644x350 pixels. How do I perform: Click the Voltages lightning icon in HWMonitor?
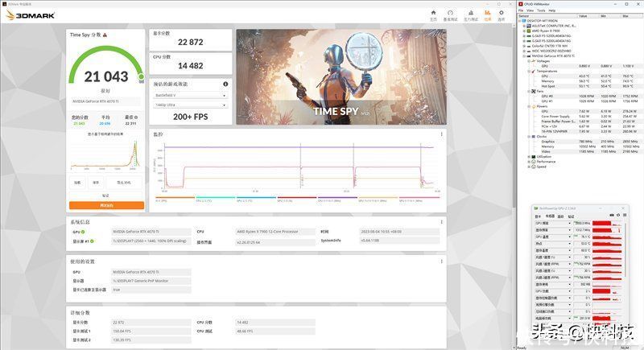[533, 60]
